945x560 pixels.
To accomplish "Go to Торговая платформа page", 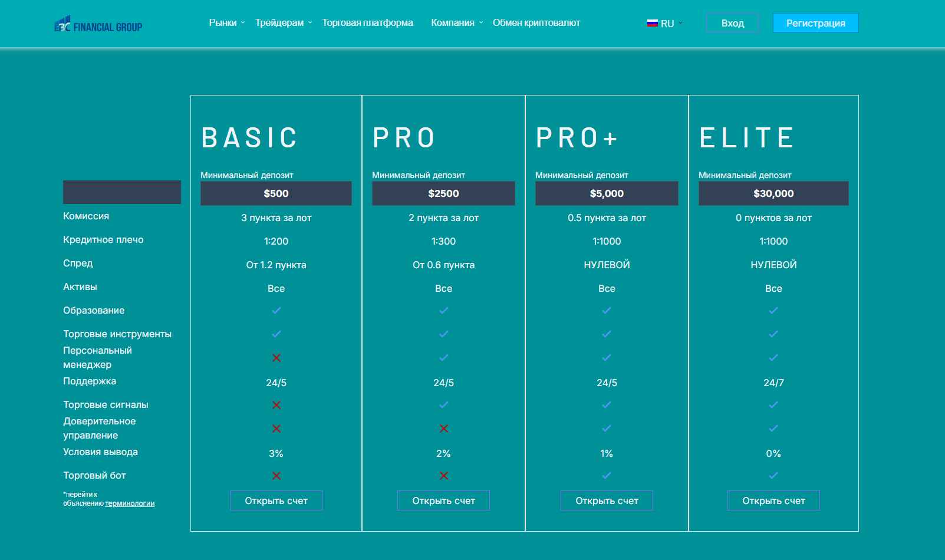I will pyautogui.click(x=367, y=23).
